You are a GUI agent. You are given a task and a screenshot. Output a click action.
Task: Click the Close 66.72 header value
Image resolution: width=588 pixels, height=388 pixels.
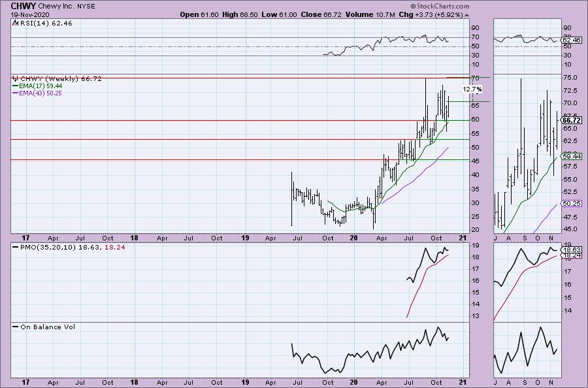321,14
